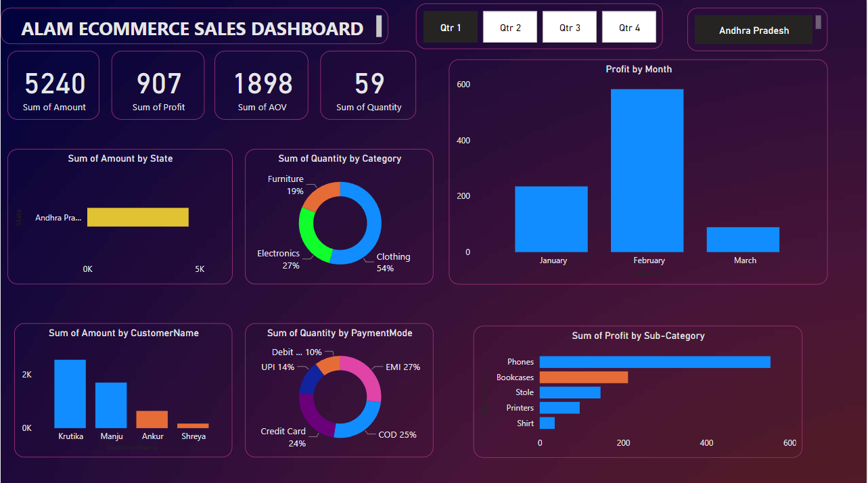This screenshot has width=868, height=483.
Task: Select the Qtr 2 slicer button
Action: coord(510,28)
